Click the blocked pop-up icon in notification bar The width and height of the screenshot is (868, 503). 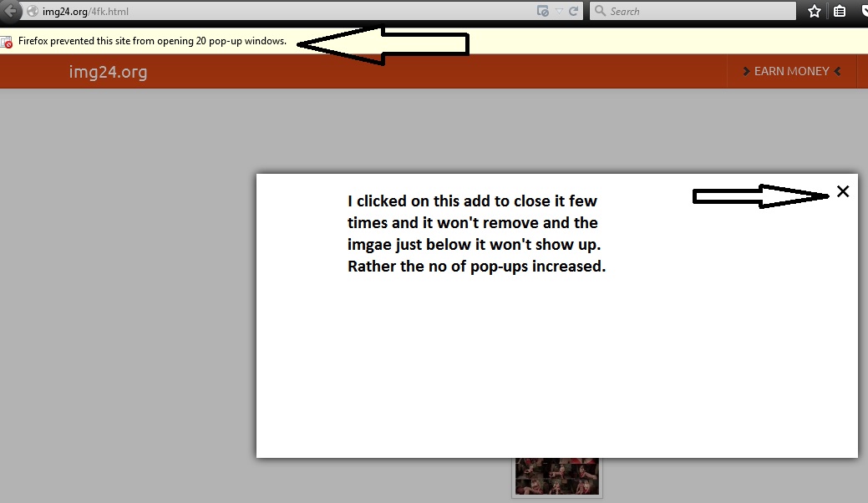click(x=7, y=42)
